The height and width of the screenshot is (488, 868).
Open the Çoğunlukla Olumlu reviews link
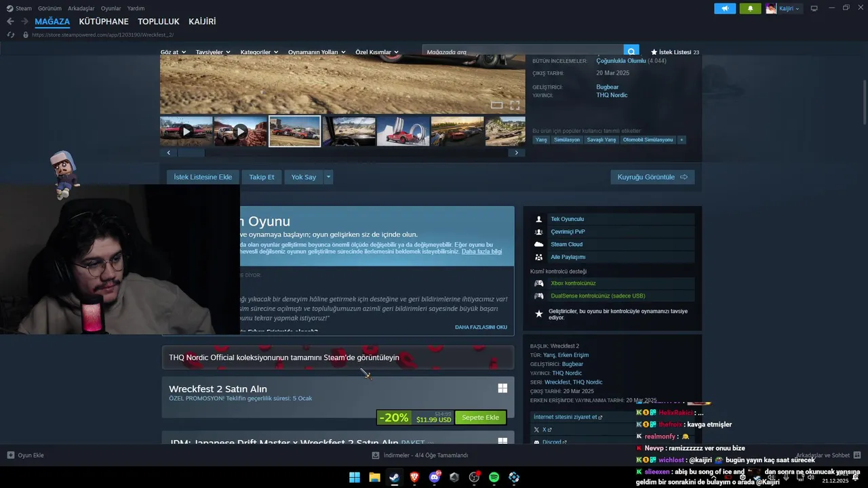click(621, 61)
